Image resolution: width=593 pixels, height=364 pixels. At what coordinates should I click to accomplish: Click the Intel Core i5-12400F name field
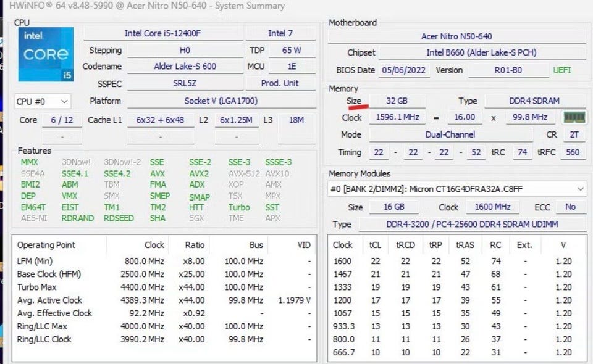pos(162,33)
